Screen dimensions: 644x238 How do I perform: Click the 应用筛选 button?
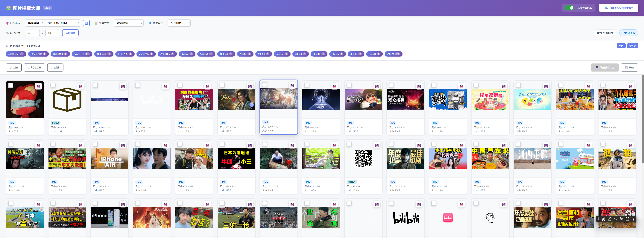70,33
